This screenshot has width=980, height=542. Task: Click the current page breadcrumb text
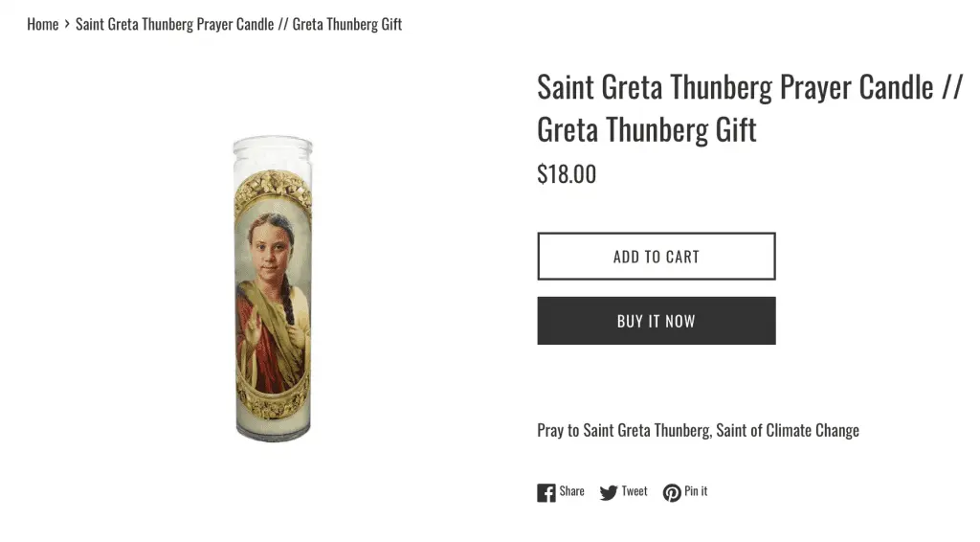[238, 24]
